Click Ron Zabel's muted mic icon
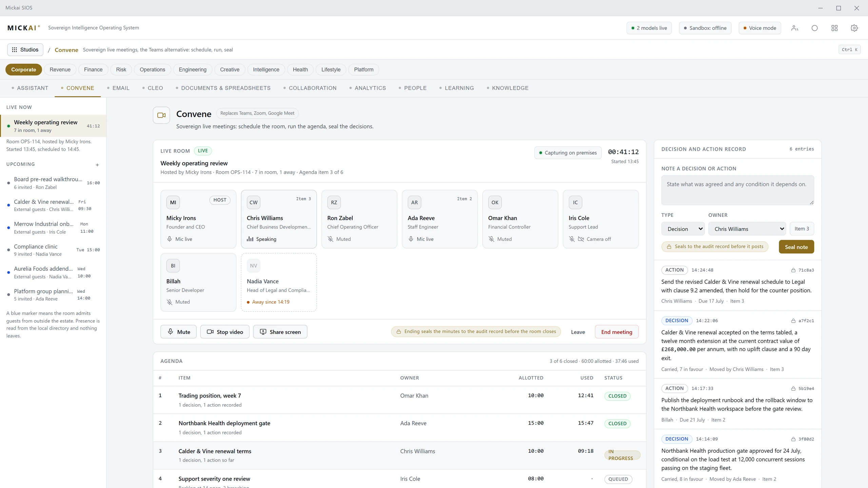This screenshot has height=488, width=868. pyautogui.click(x=331, y=239)
